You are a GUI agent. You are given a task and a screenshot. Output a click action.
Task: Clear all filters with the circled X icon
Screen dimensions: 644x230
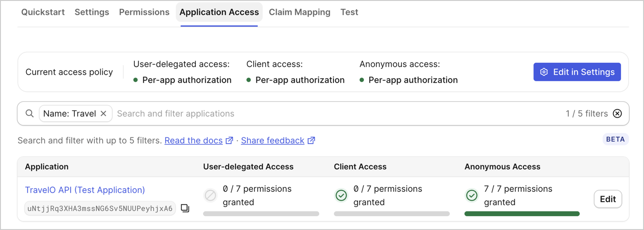point(617,113)
